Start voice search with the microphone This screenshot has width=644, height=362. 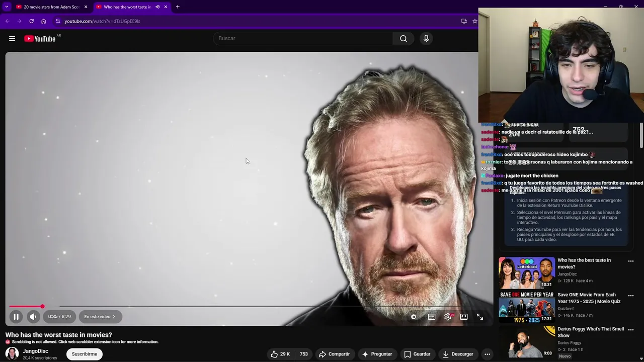coord(426,39)
